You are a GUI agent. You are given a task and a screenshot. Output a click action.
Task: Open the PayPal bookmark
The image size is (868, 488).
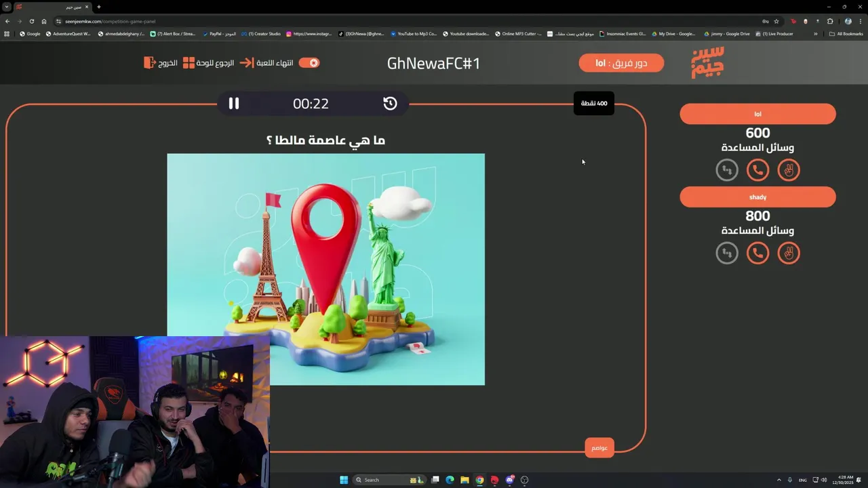tap(221, 34)
